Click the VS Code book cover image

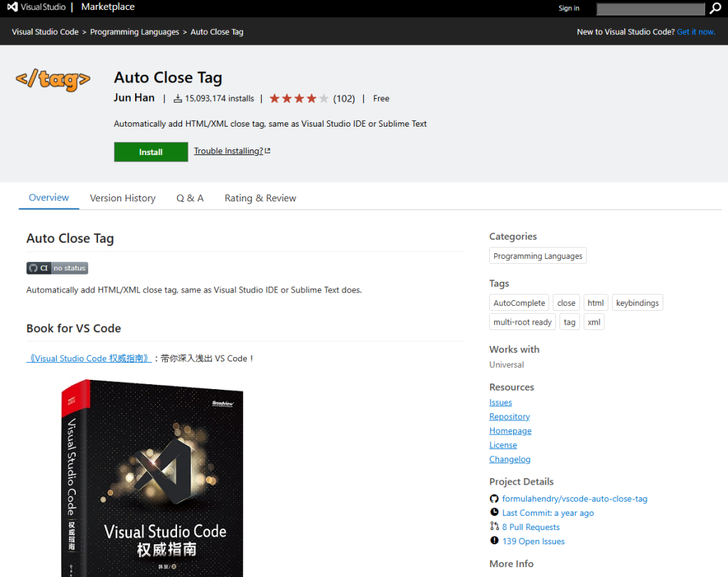pos(152,478)
